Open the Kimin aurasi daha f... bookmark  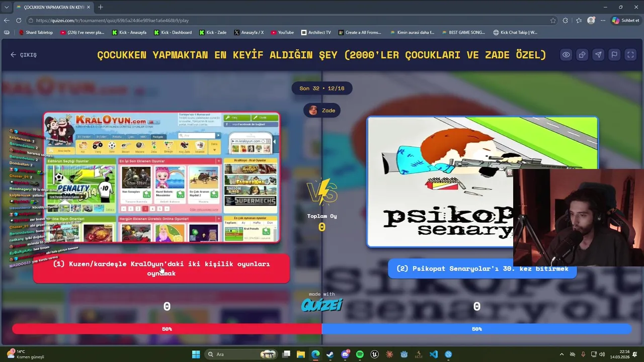point(412,33)
